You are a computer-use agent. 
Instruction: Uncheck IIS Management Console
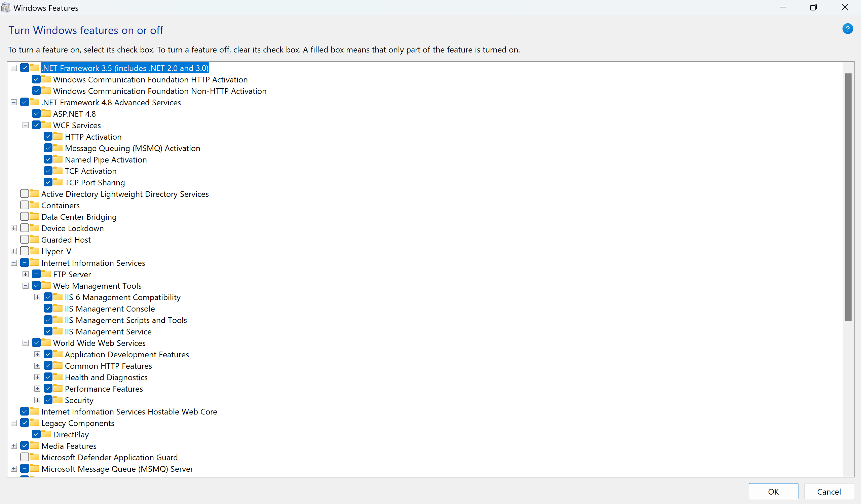(x=48, y=308)
